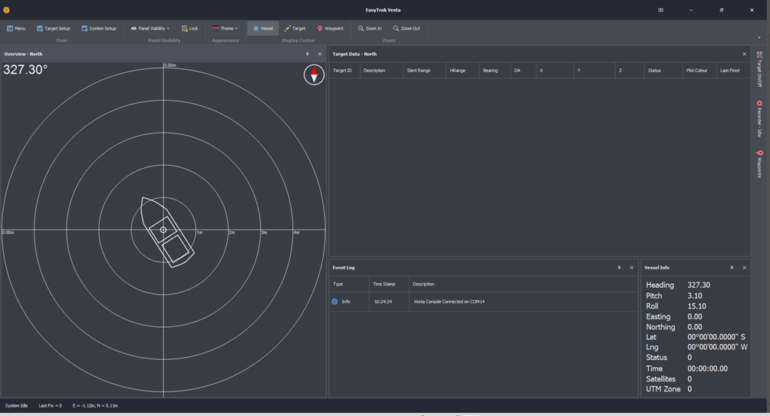
Task: Click the north compass indicator on the plot
Action: point(313,75)
